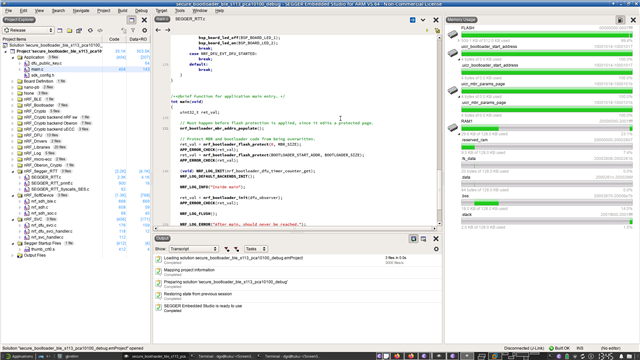This screenshot has height=360, width=640.
Task: Click the blue editor split icon
Action: 413,20
